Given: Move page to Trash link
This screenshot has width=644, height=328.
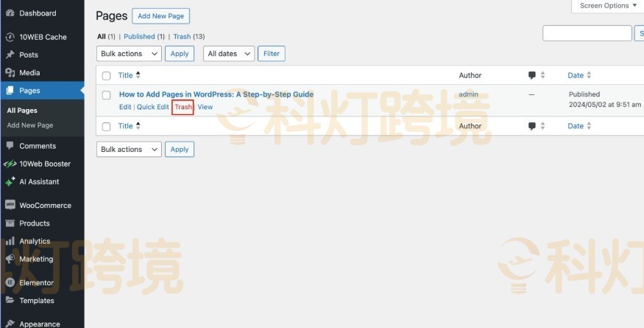Looking at the screenshot, I should (x=183, y=107).
